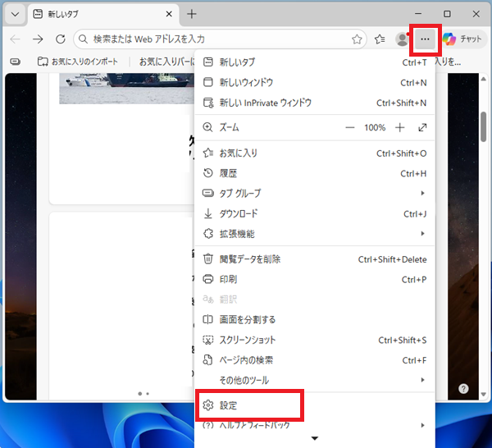
Task: Click the three-dot Settings and more button
Action: (x=425, y=39)
